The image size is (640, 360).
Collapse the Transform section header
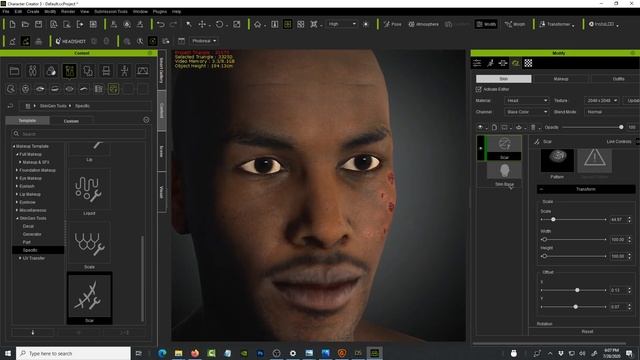[586, 189]
